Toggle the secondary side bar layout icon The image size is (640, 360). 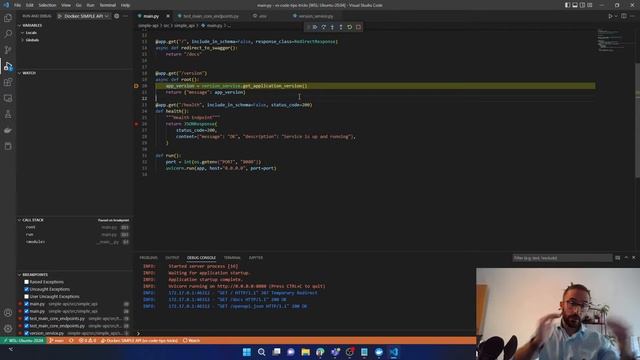coord(582,5)
